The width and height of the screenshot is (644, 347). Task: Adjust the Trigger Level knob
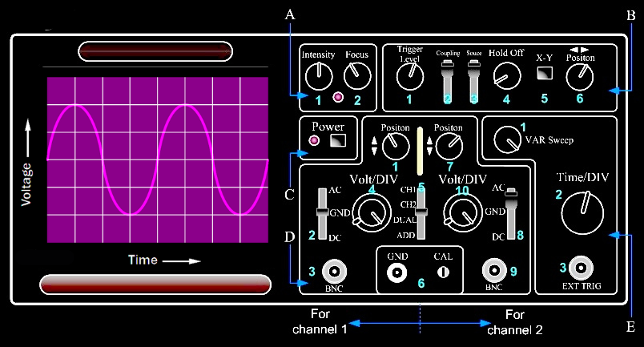pos(410,75)
